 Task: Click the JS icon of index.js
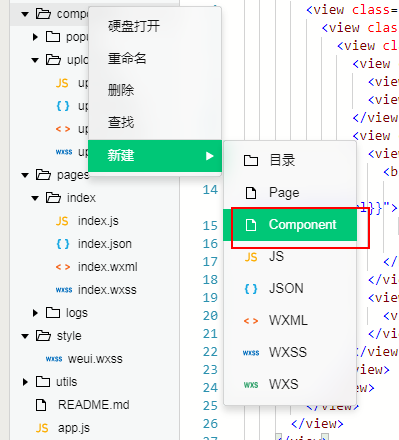(62, 221)
